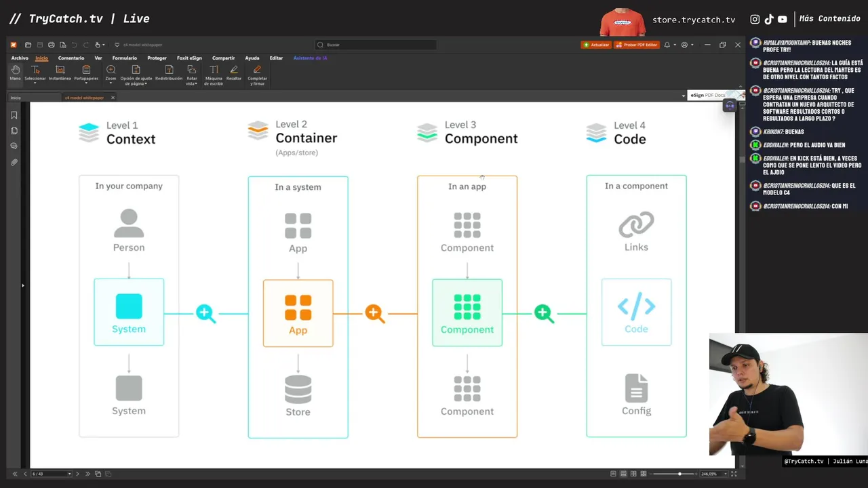Click the page number field 6/43

click(52, 474)
